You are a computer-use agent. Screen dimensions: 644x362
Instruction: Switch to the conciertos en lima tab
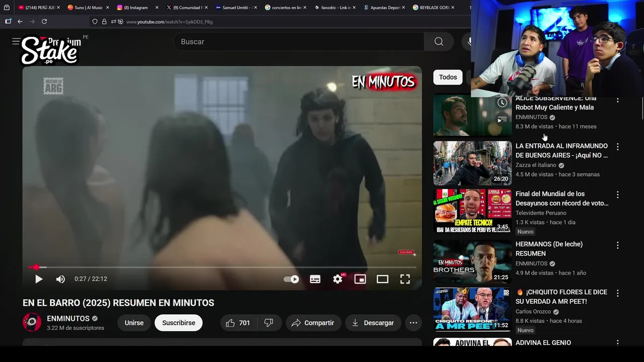[285, 8]
